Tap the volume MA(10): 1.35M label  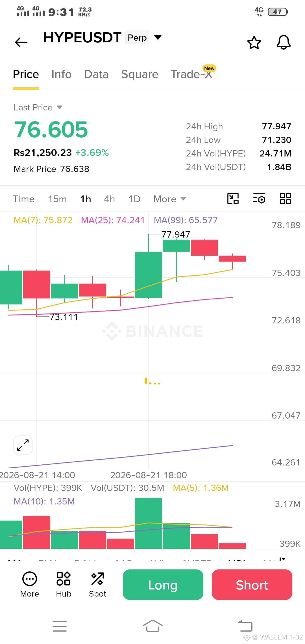coord(44,501)
